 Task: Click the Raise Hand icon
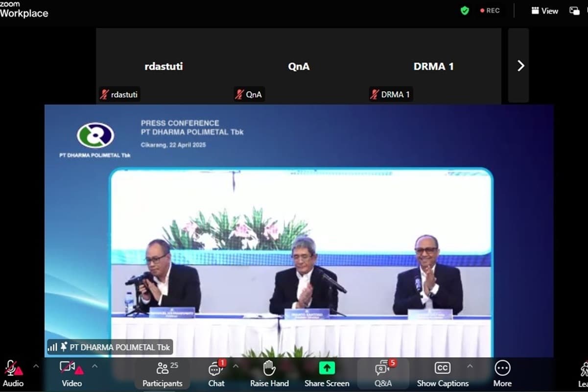point(269,368)
